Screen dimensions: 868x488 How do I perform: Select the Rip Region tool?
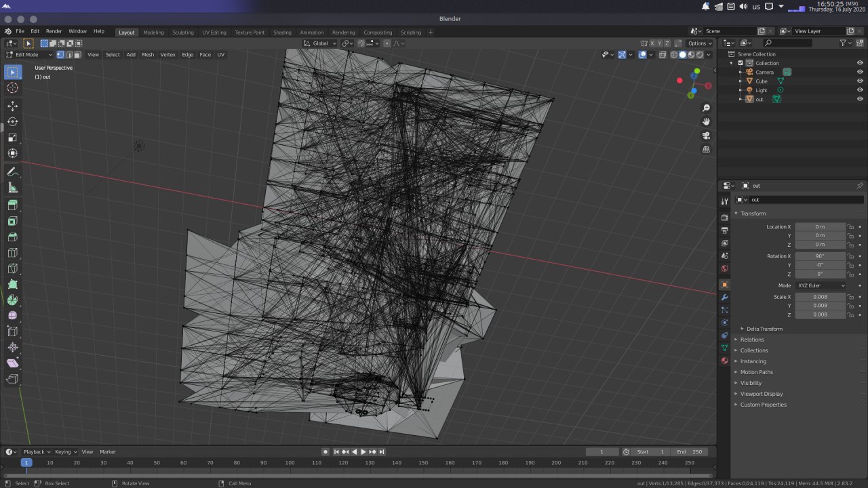13,379
